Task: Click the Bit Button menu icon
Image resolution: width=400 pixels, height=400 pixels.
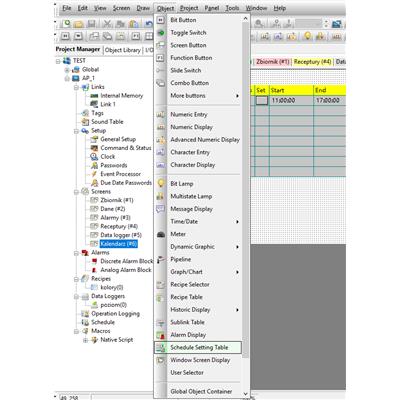Action: tap(161, 20)
